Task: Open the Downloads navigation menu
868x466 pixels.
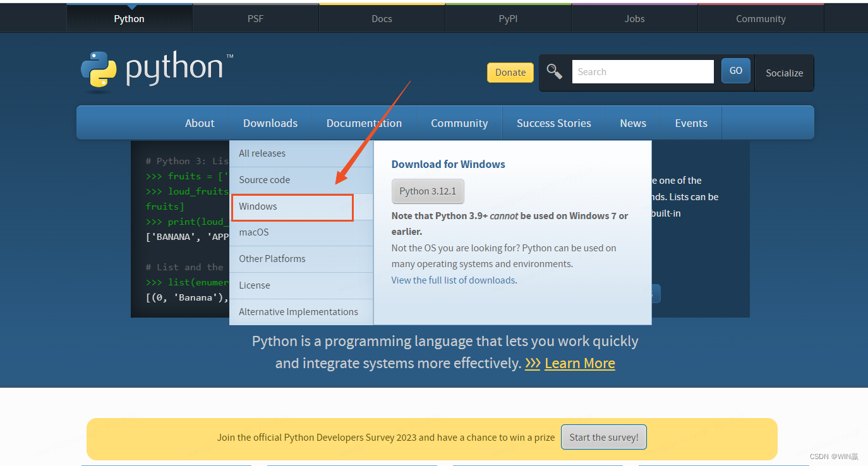Action: (270, 123)
